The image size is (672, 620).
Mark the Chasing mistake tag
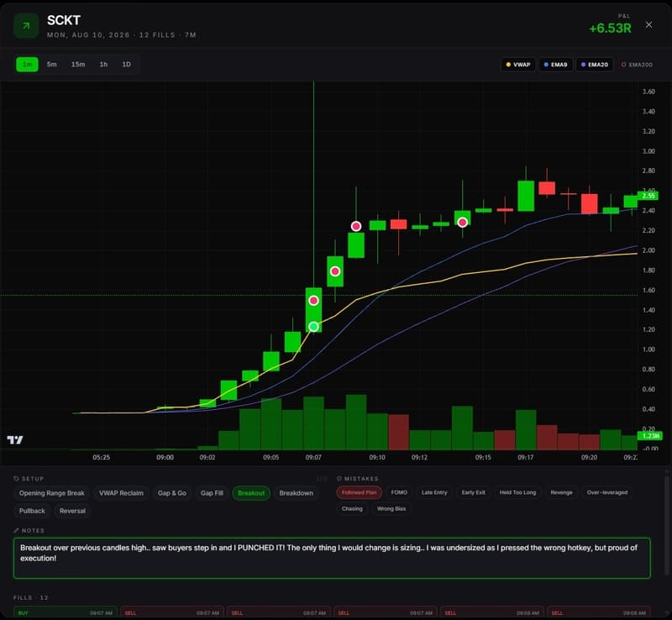point(352,508)
